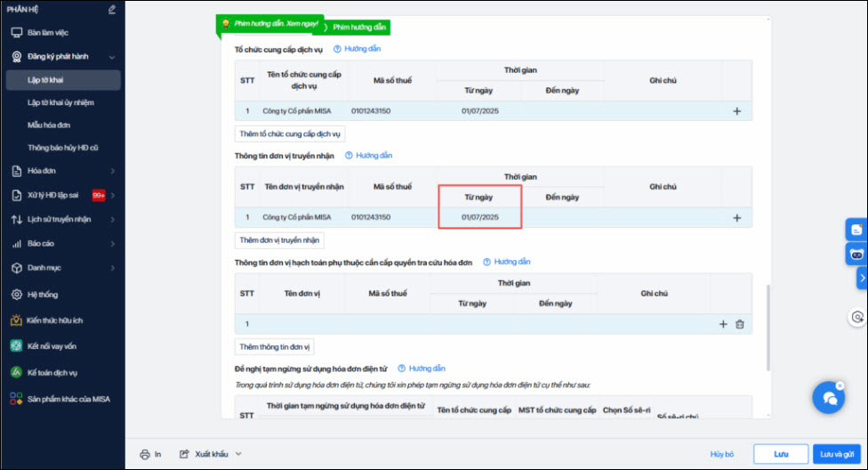The image size is (868, 470).
Task: Add row using plus icon in Công ty Cổ phần MISA provider row
Action: 736,111
